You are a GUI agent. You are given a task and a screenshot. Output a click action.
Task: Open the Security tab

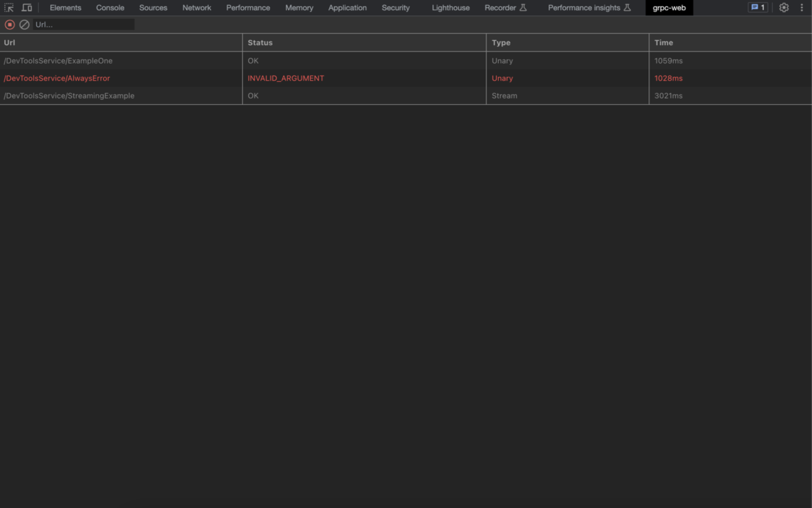click(396, 8)
